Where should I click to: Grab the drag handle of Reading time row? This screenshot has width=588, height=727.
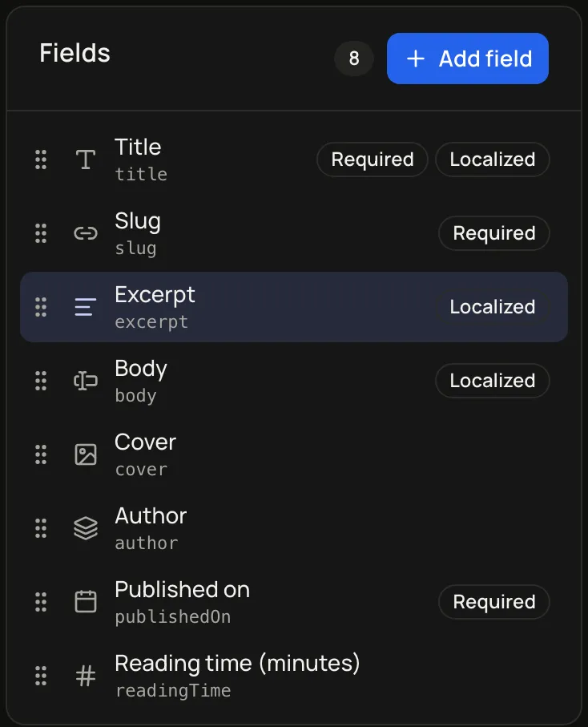click(41, 676)
